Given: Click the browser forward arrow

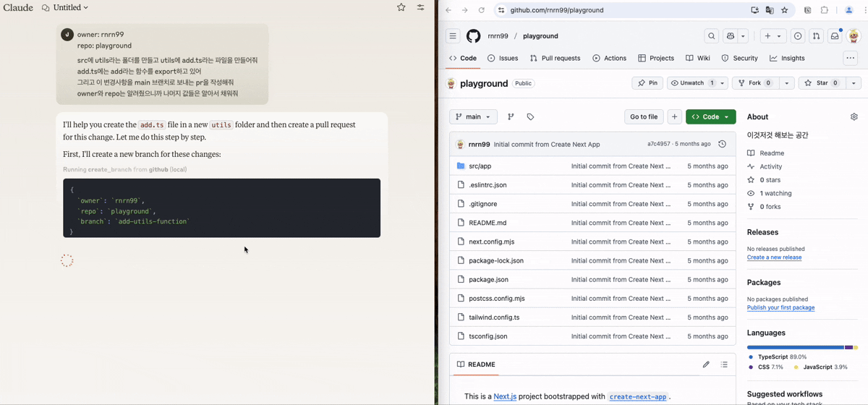Looking at the screenshot, I should click(465, 10).
